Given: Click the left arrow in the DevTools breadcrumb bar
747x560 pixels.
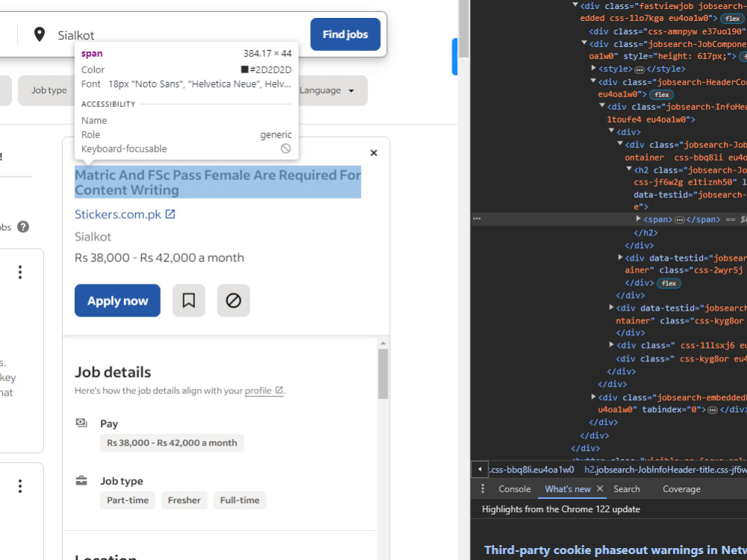Looking at the screenshot, I should click(x=479, y=469).
